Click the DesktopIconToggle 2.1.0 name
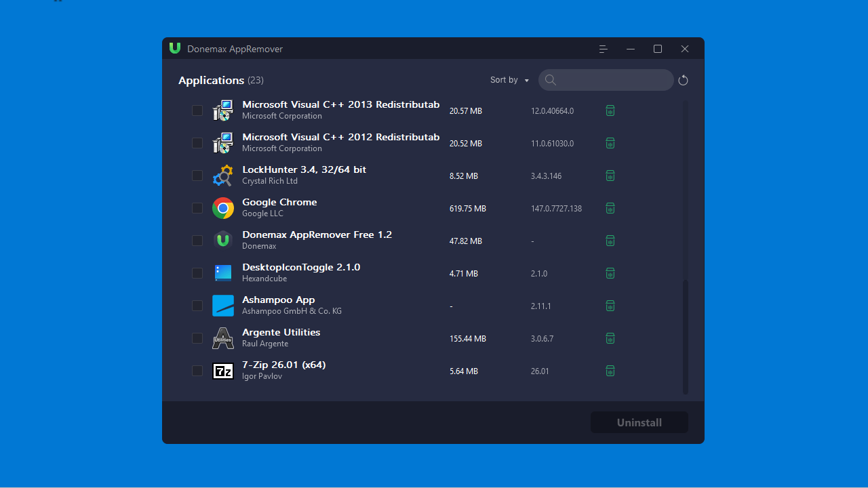This screenshot has width=868, height=488. [x=301, y=267]
